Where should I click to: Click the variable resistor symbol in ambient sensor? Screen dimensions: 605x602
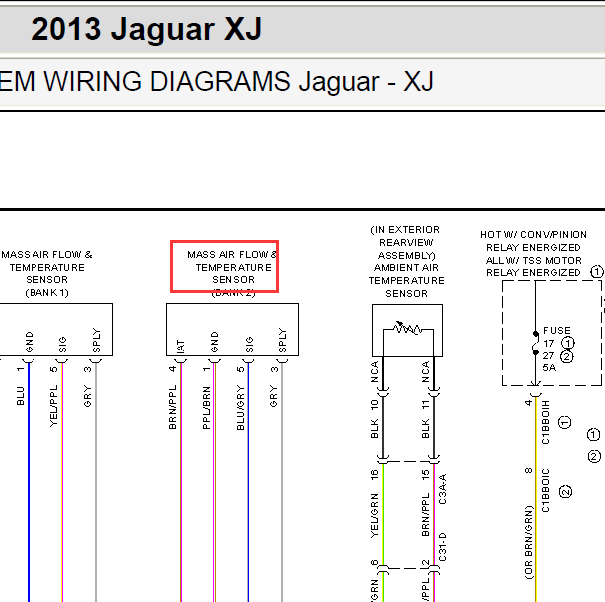(408, 328)
